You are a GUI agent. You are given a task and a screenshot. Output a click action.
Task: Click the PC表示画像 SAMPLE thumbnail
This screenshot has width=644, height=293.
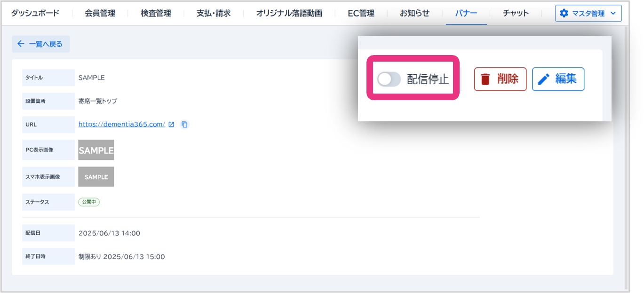point(96,150)
